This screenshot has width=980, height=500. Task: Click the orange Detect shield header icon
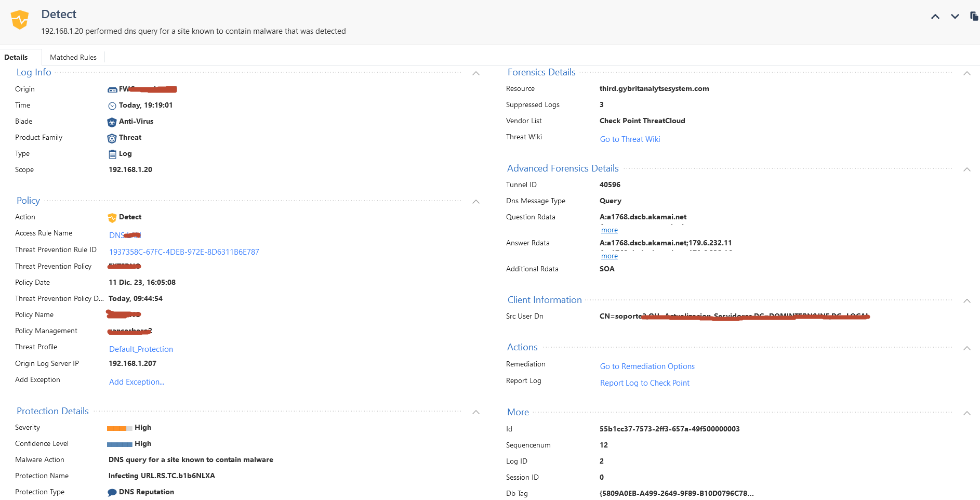[x=20, y=20]
